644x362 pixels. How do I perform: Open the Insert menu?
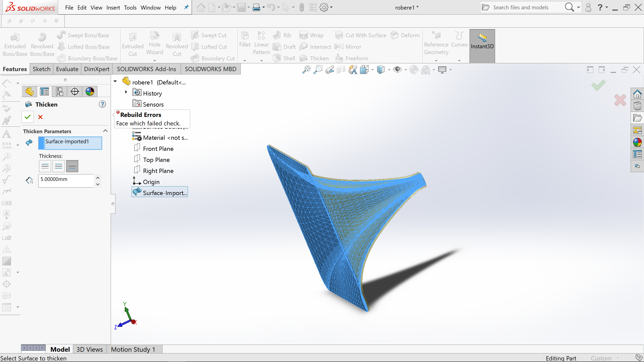click(x=113, y=8)
